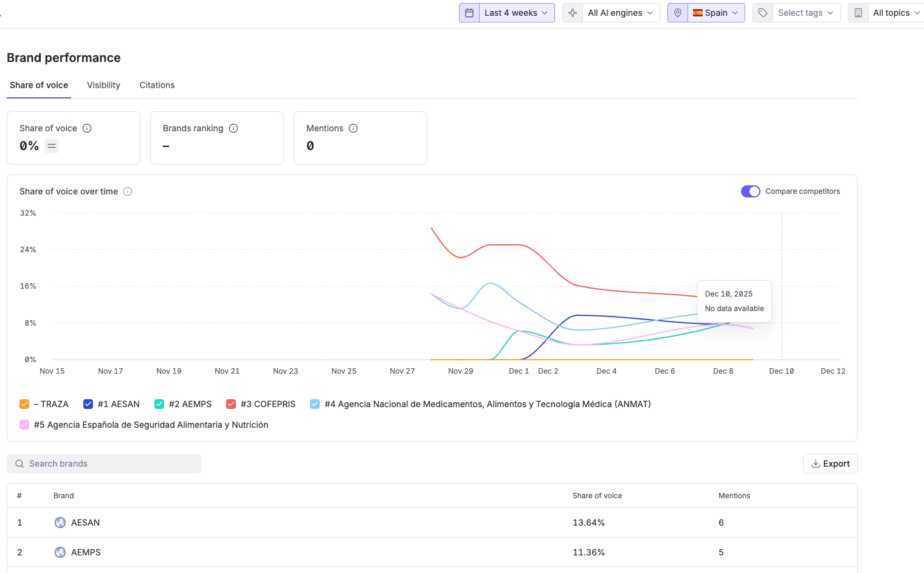
Task: Switch to the Visibility tab
Action: click(103, 85)
